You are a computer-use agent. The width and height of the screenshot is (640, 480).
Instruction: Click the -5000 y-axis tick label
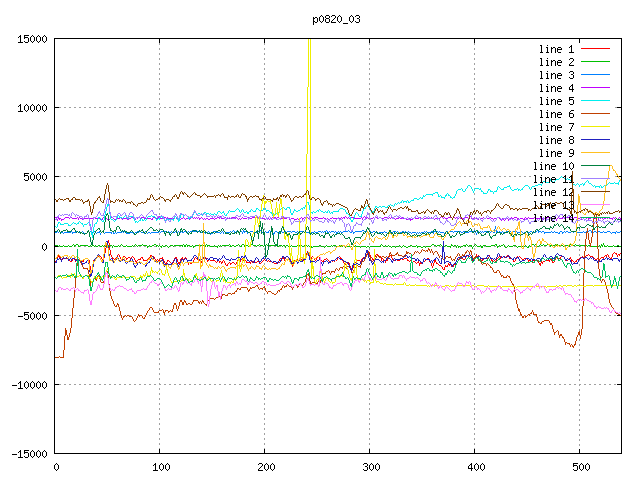click(x=32, y=316)
